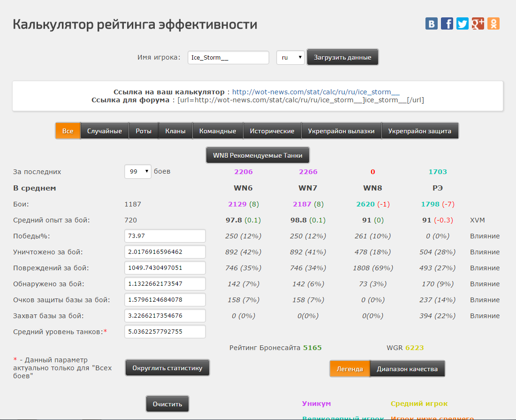Open the wot-news calculator link
Screen dimensions: 516x420
316,92
